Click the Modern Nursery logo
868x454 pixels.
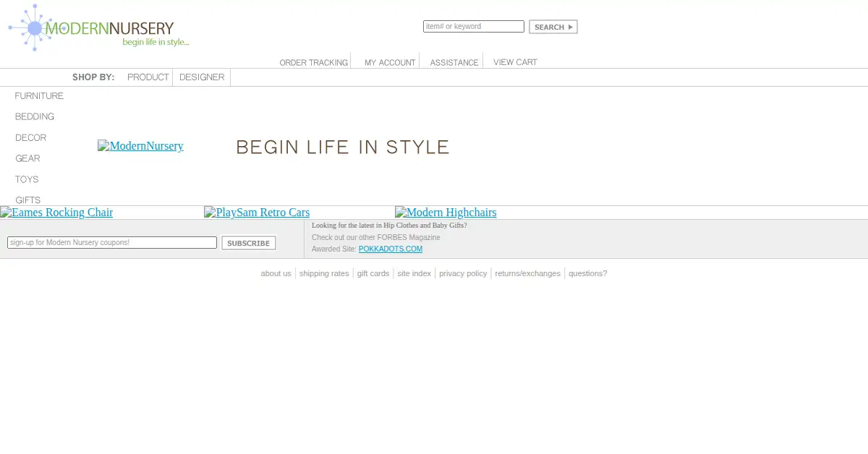click(x=99, y=28)
